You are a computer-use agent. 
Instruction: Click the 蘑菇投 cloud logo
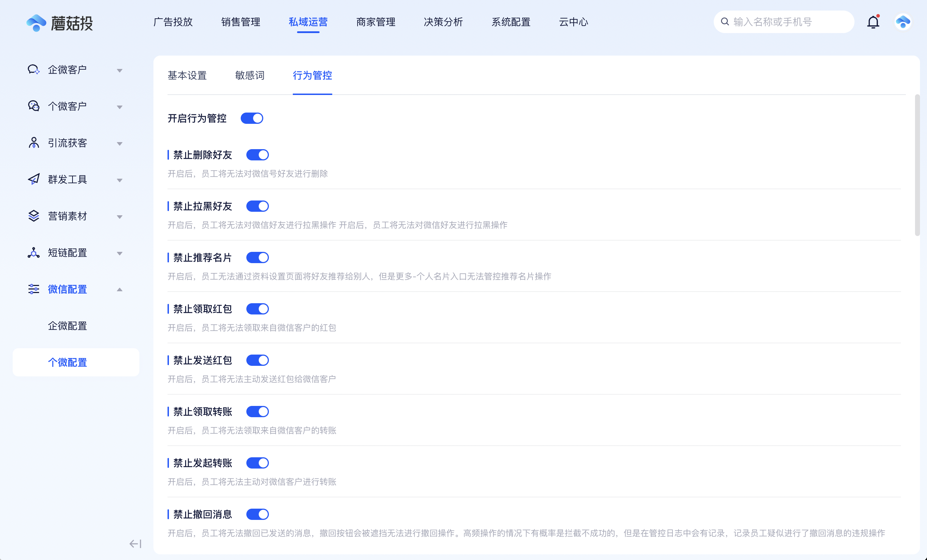(x=36, y=23)
